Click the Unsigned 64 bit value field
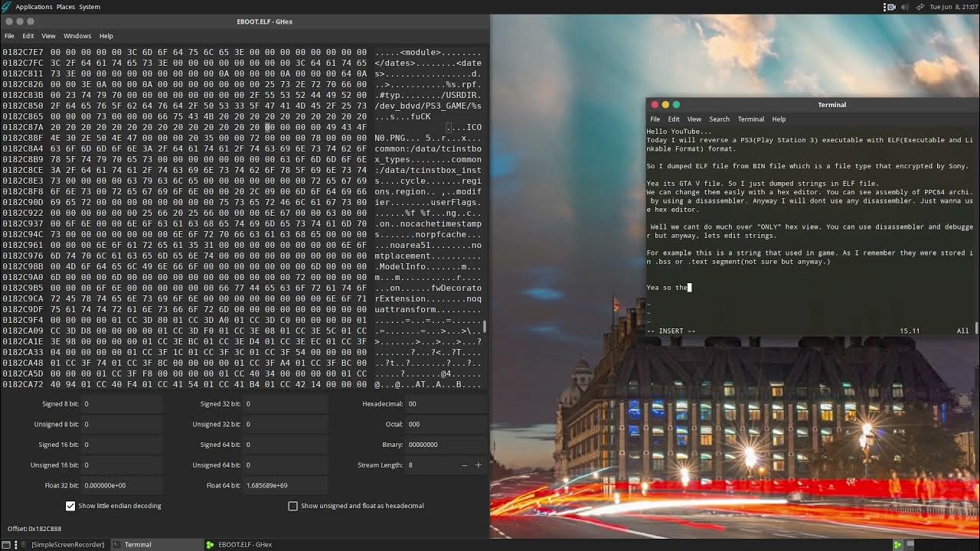980x551 pixels. [286, 465]
